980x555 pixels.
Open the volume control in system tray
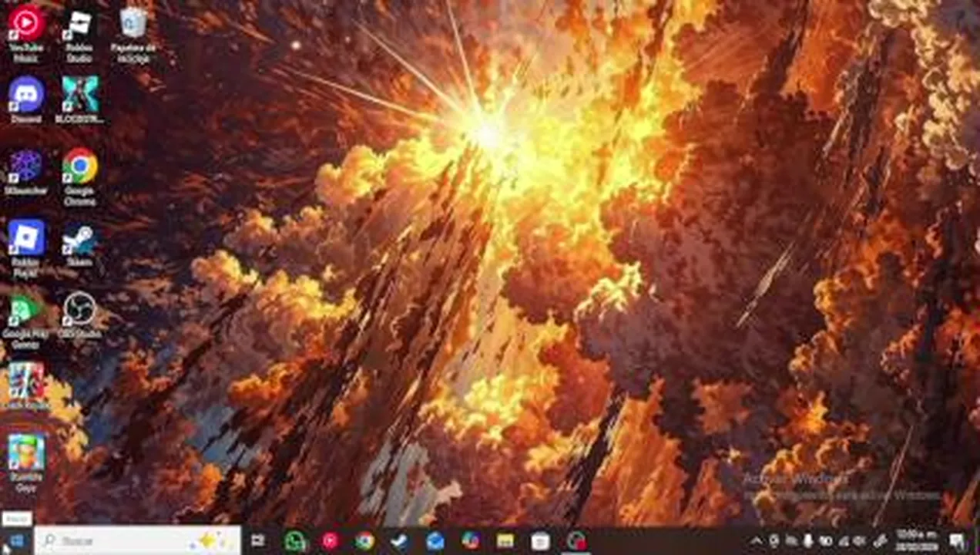coord(860,541)
